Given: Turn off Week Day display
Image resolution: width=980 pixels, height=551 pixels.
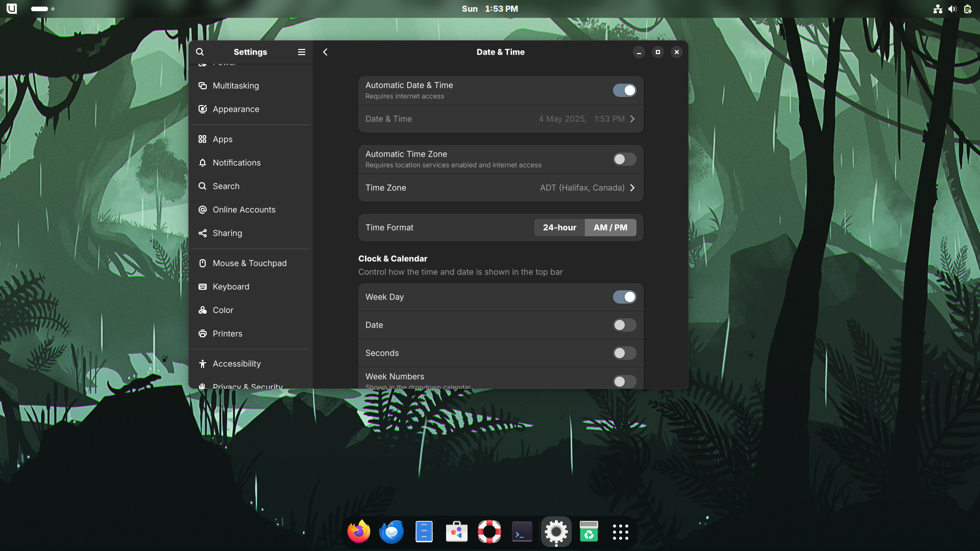Looking at the screenshot, I should 625,297.
